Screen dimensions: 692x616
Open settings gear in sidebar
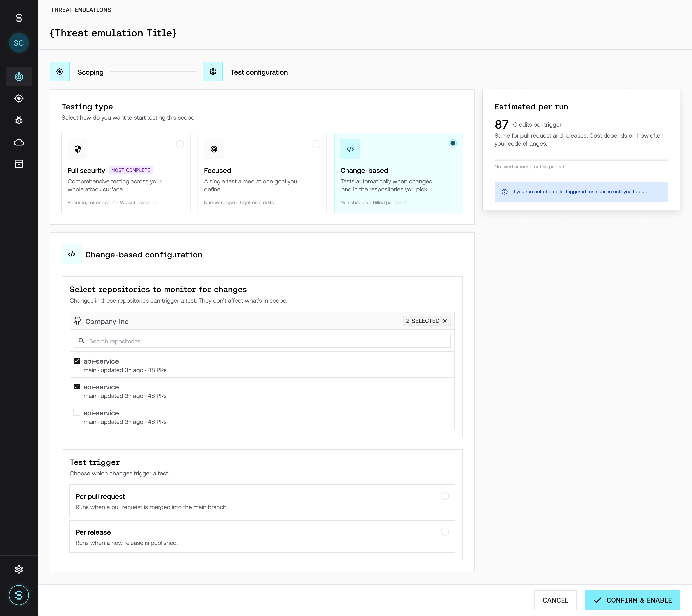tap(19, 569)
